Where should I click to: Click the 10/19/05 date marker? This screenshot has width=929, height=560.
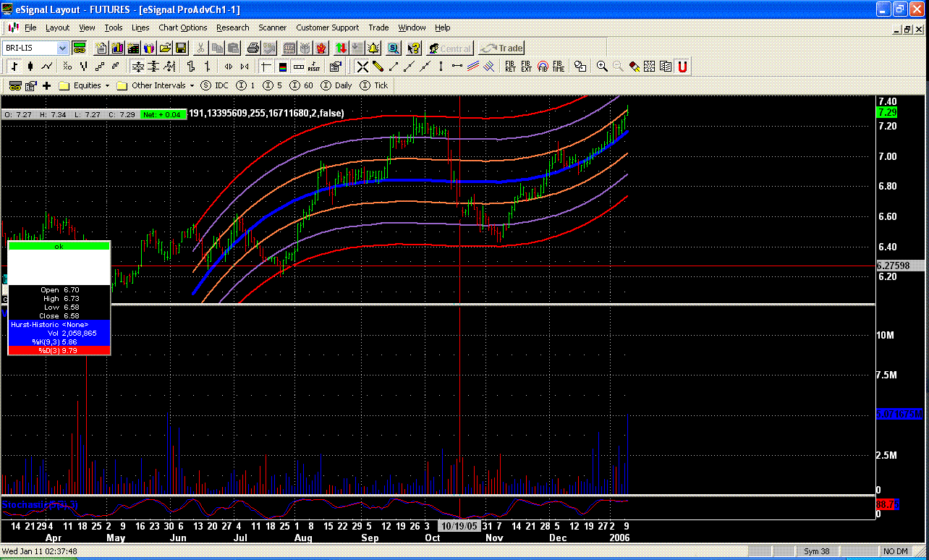click(x=460, y=527)
